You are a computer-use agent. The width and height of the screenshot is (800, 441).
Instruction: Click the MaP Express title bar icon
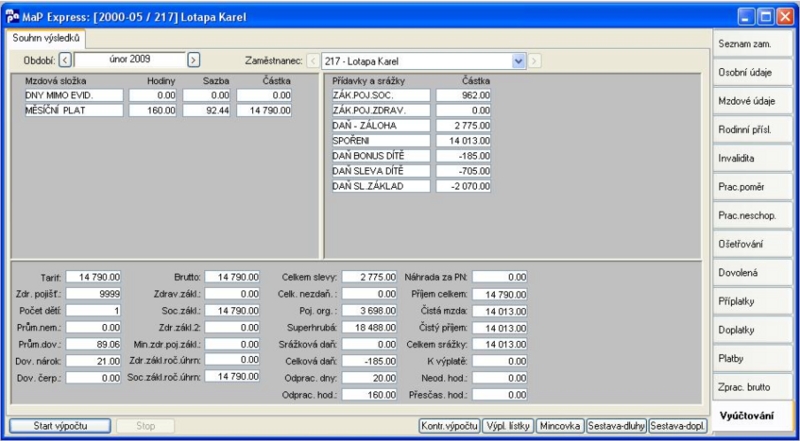tap(12, 16)
